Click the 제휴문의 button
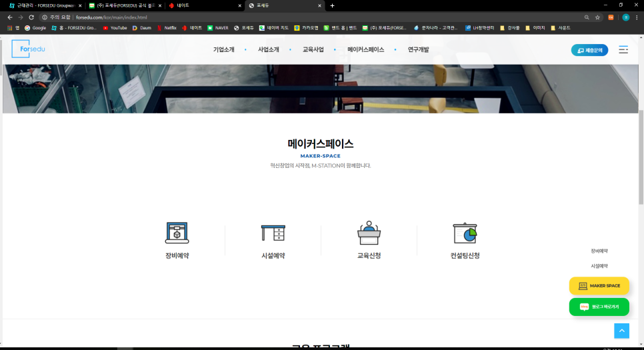 (589, 50)
